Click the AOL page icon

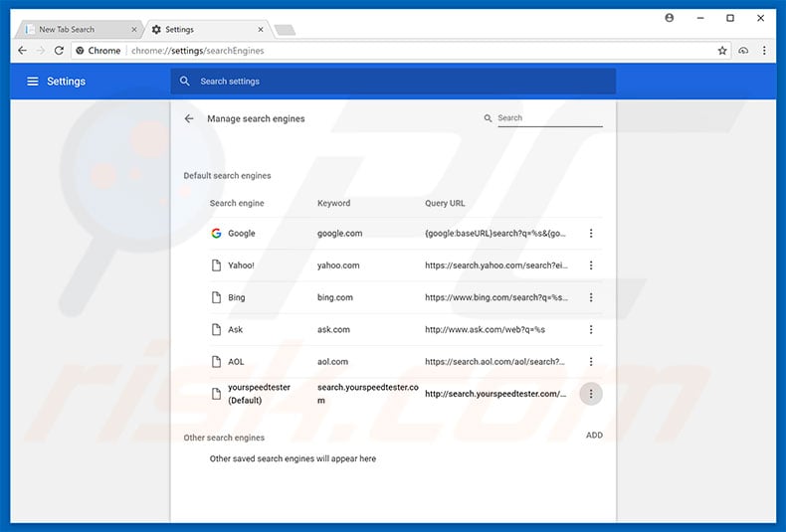[216, 361]
